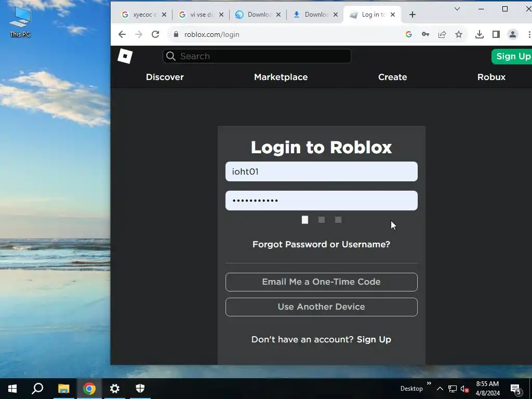This screenshot has width=532, height=399.
Task: Open Settings gear in taskbar
Action: click(115, 389)
